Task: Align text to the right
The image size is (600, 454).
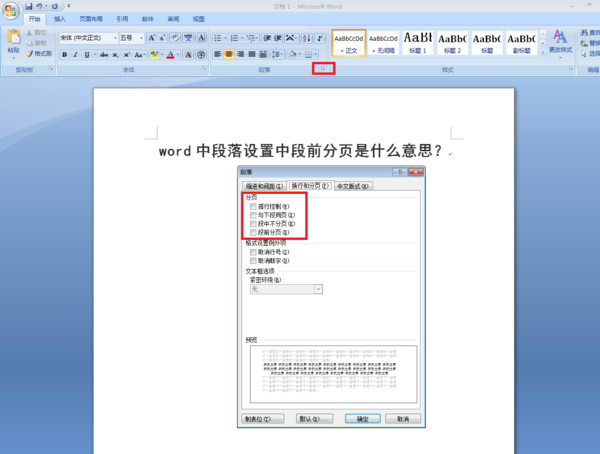Action: click(x=240, y=54)
